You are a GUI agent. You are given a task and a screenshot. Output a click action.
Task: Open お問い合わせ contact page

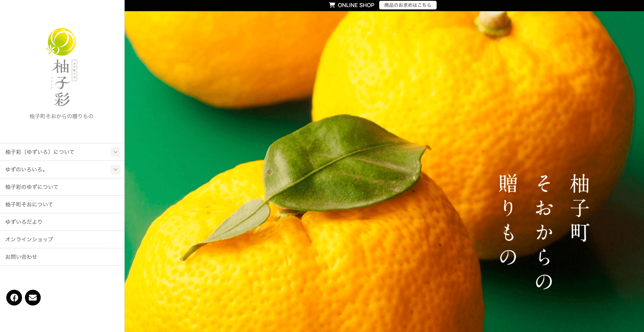pos(62,257)
